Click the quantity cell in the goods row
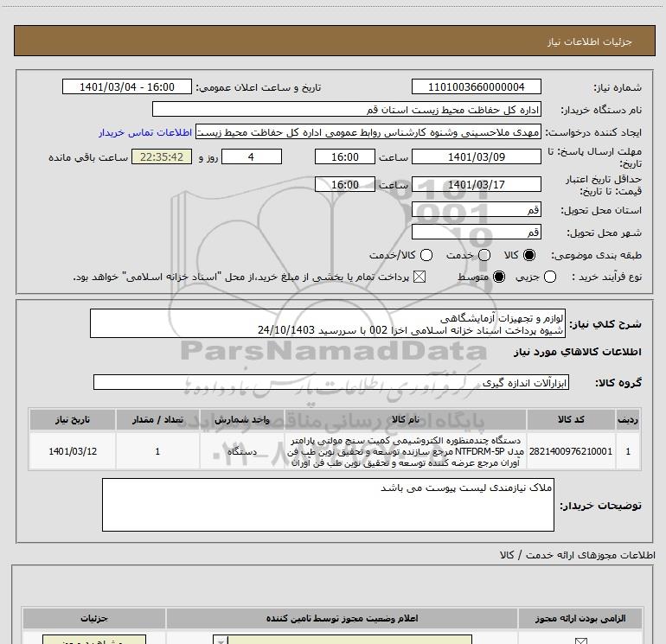This screenshot has width=666, height=644. 157,451
